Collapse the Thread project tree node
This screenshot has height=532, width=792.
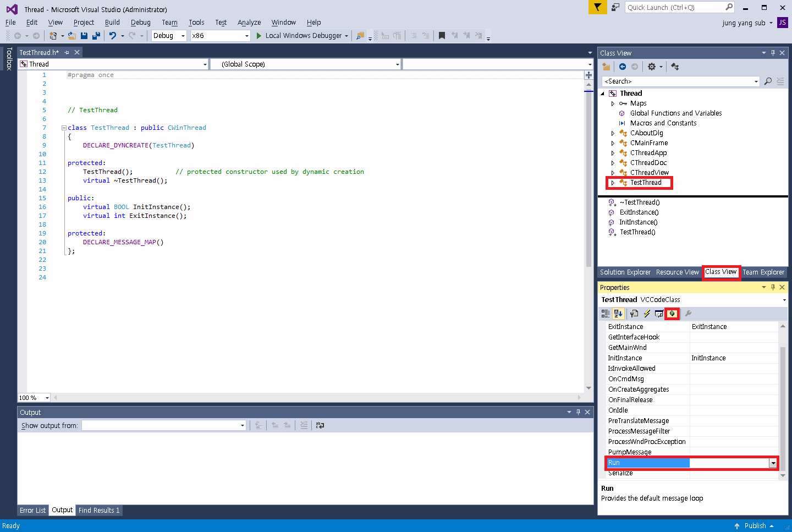603,94
